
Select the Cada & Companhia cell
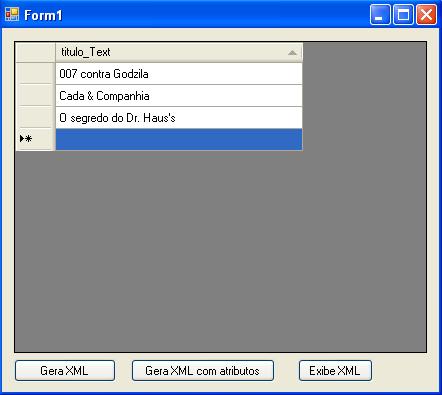pyautogui.click(x=179, y=96)
